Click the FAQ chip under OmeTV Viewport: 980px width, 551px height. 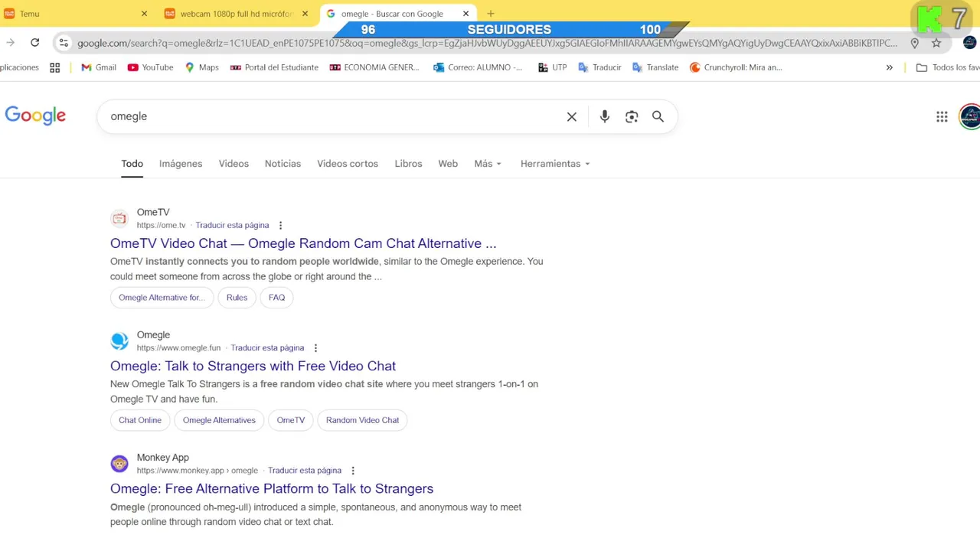(x=276, y=298)
